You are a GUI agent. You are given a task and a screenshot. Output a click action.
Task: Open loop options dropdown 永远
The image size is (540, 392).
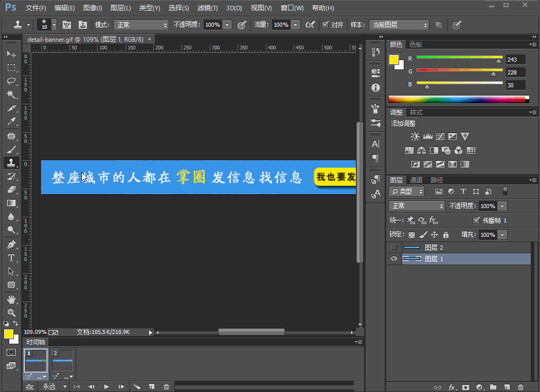[53, 386]
